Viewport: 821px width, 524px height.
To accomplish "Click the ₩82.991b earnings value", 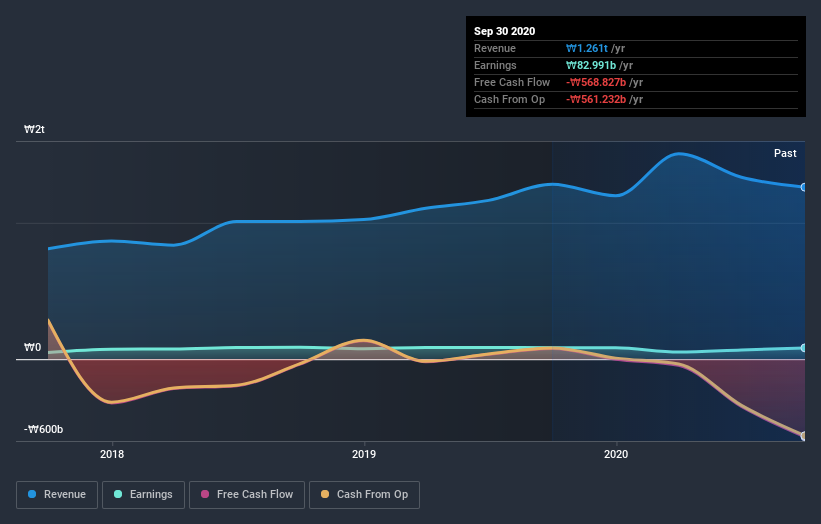I will [x=591, y=65].
